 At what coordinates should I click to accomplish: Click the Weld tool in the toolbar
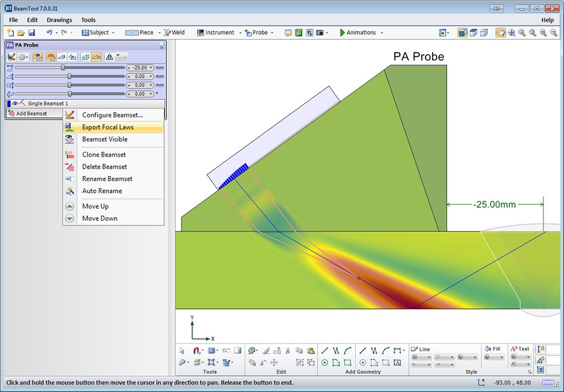[x=174, y=33]
